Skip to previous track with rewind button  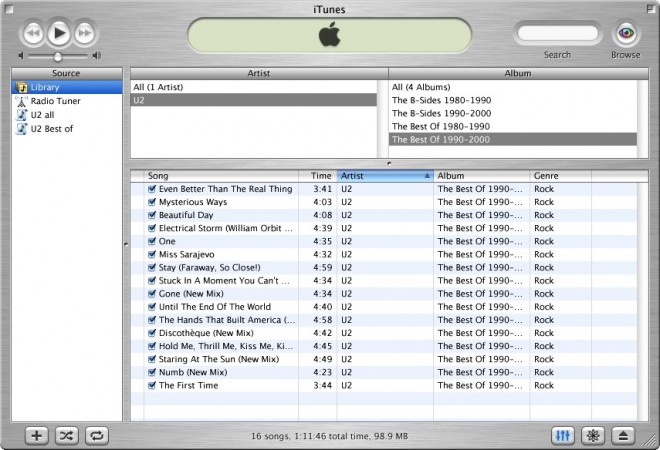click(32, 34)
